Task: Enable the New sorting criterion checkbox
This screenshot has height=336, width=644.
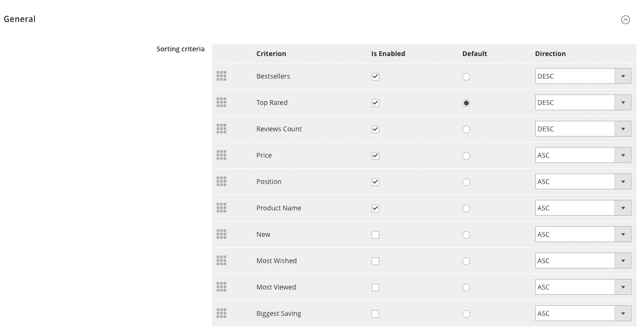Action: (375, 235)
